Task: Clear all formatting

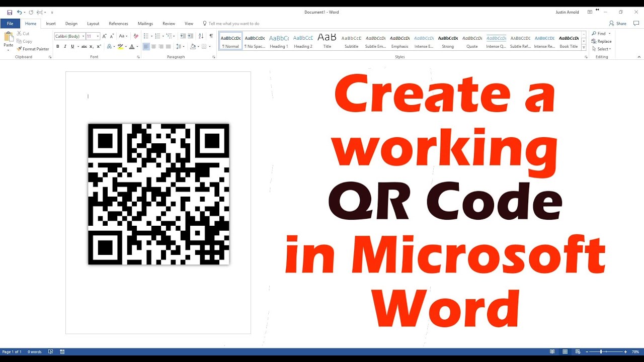Action: [x=135, y=36]
